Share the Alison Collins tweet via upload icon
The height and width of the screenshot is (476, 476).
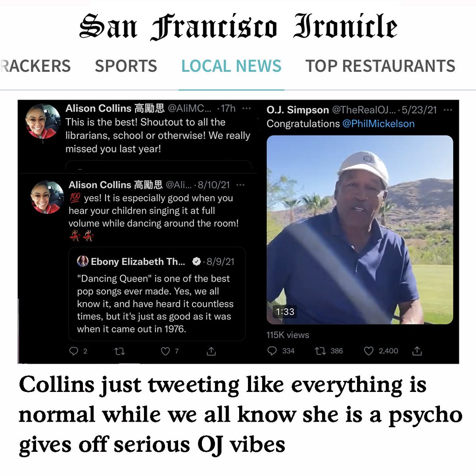[211, 351]
